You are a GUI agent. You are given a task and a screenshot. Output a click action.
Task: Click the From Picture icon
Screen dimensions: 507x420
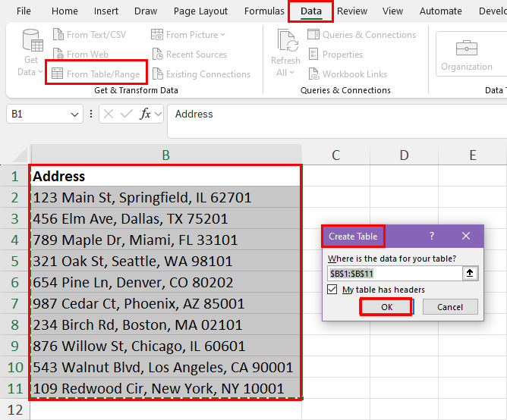click(157, 34)
